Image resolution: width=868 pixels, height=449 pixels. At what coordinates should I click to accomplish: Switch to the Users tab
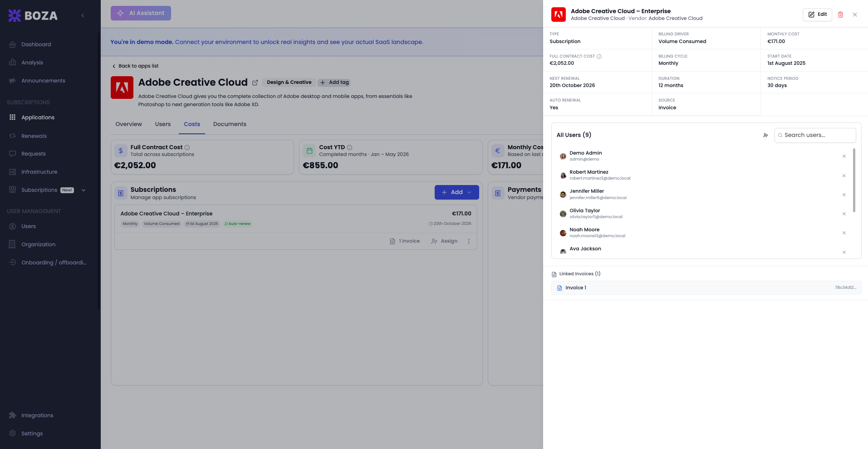[x=163, y=124]
